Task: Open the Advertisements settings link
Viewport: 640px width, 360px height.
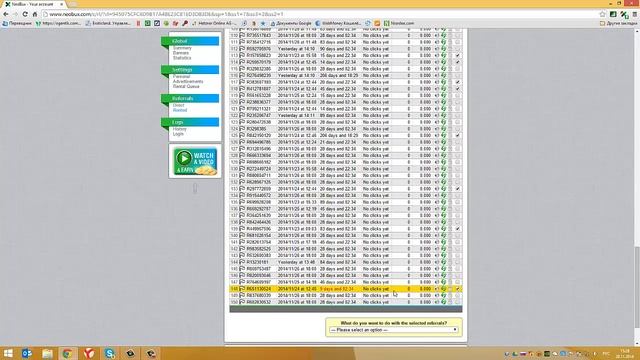Action: (x=188, y=82)
